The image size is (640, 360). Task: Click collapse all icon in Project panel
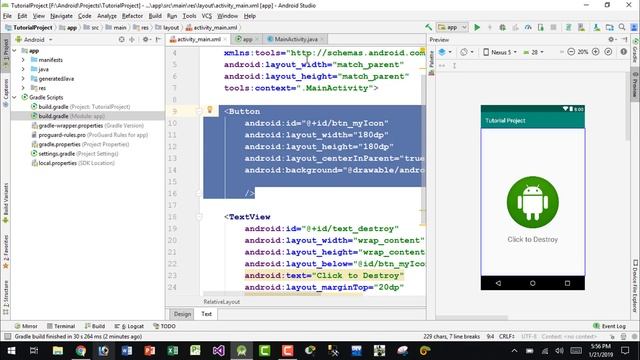pos(132,40)
